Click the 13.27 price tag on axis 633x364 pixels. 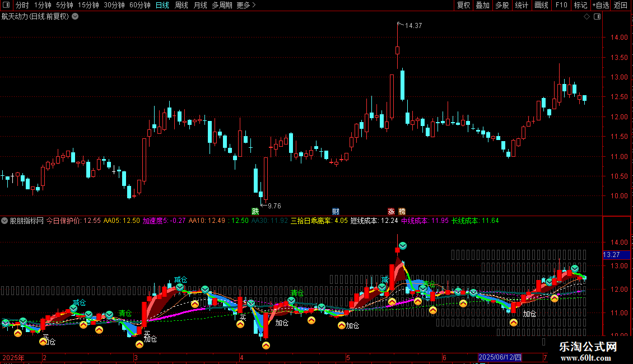pyautogui.click(x=616, y=255)
